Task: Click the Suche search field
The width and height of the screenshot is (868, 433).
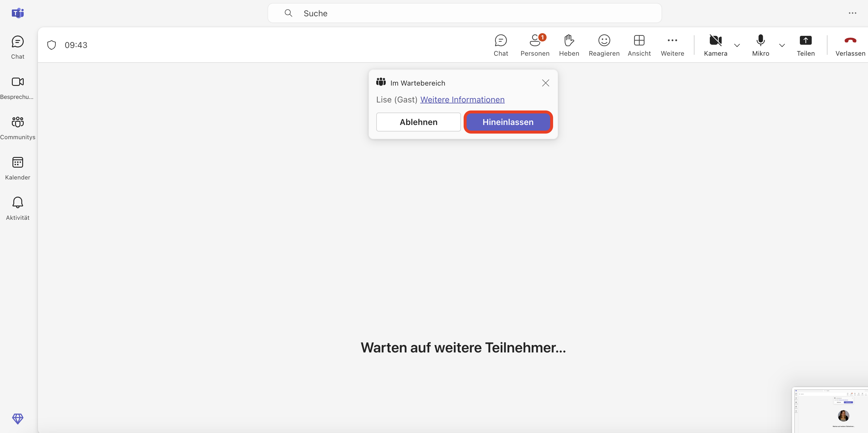Action: point(464,13)
